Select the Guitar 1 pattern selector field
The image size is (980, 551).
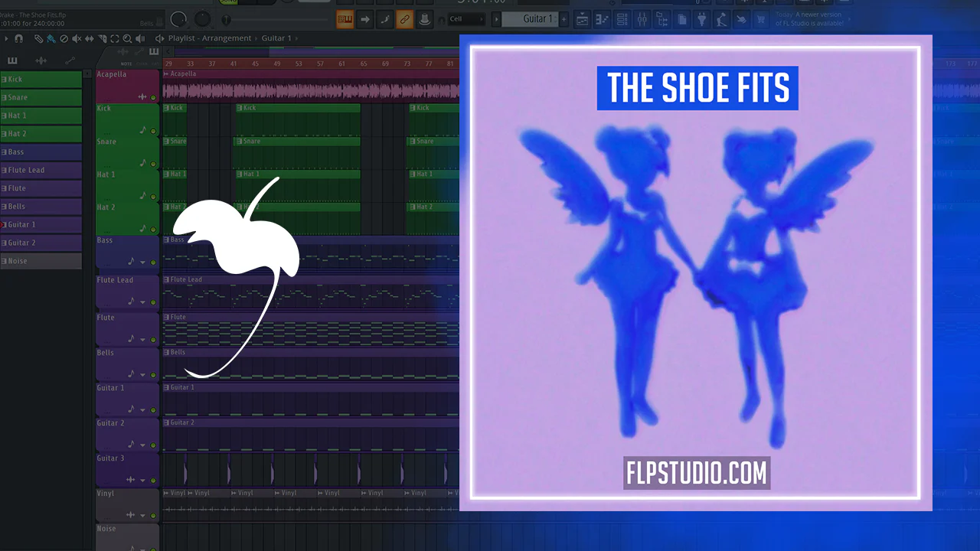(530, 19)
